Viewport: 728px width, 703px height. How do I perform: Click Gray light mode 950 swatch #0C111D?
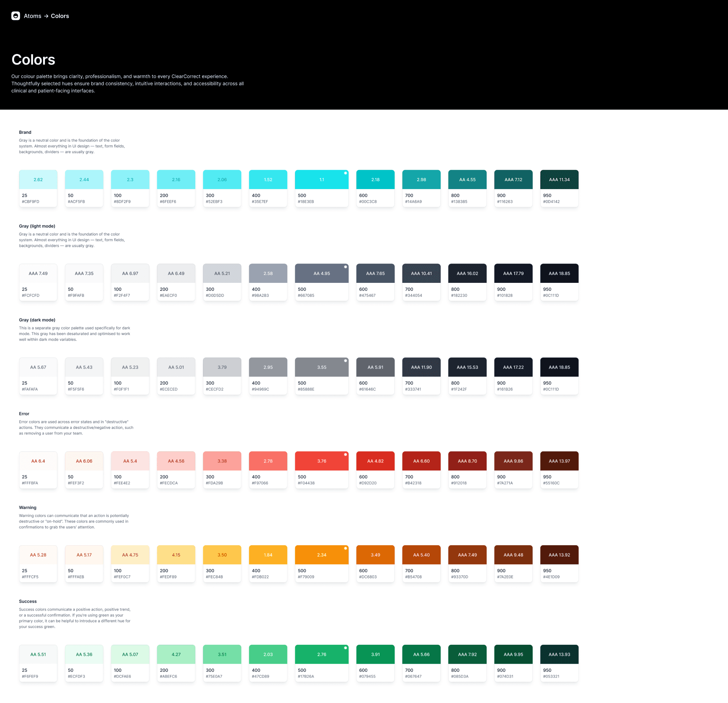click(x=559, y=274)
